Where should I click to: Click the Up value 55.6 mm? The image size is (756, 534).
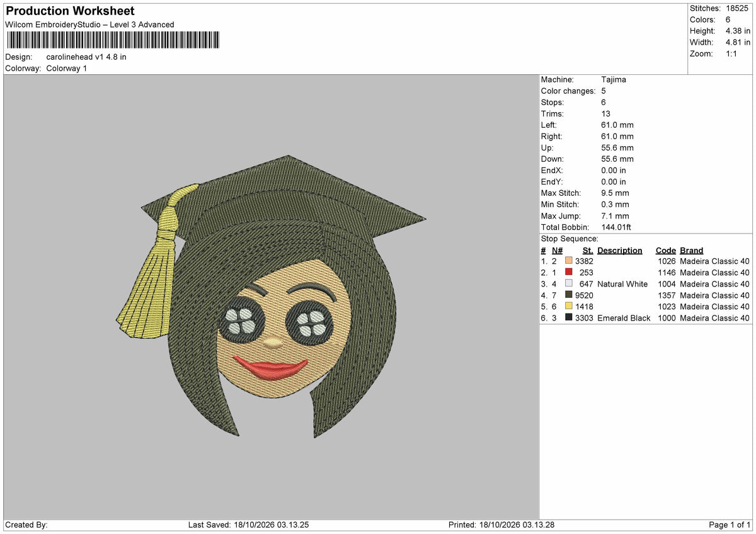(x=617, y=148)
